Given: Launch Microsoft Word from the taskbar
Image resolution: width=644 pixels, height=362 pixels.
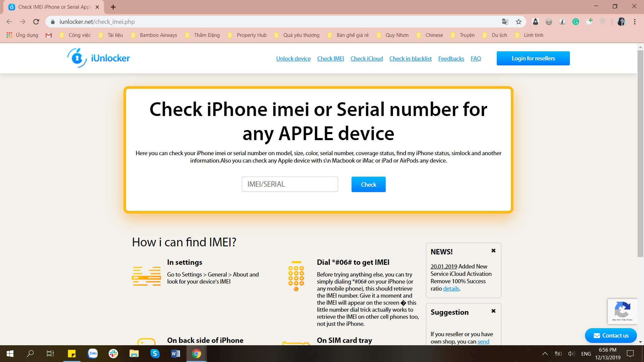Looking at the screenshot, I should tap(175, 353).
